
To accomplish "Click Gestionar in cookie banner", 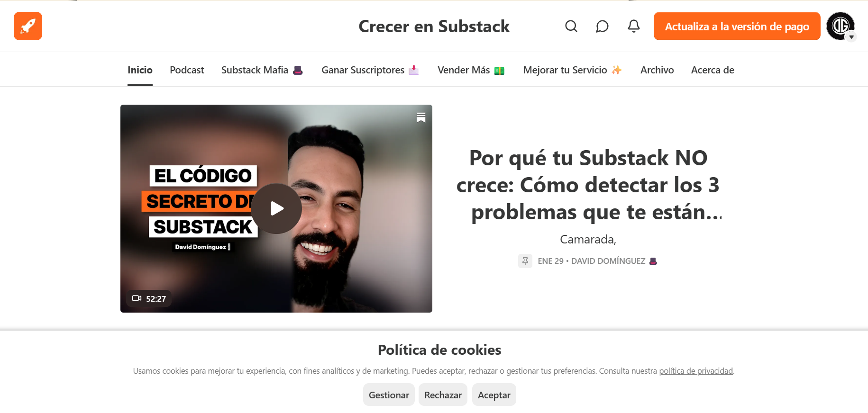I will pyautogui.click(x=389, y=395).
